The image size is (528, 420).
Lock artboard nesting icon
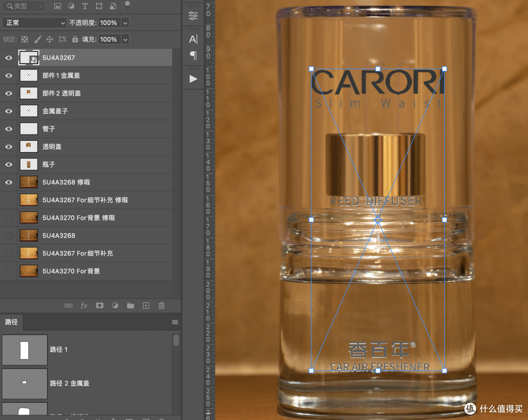click(x=62, y=39)
